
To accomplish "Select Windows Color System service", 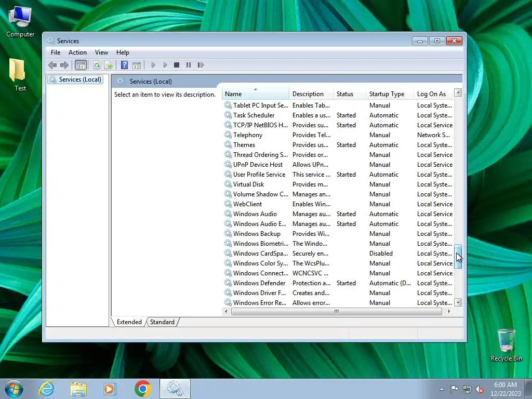I will [338, 263].
